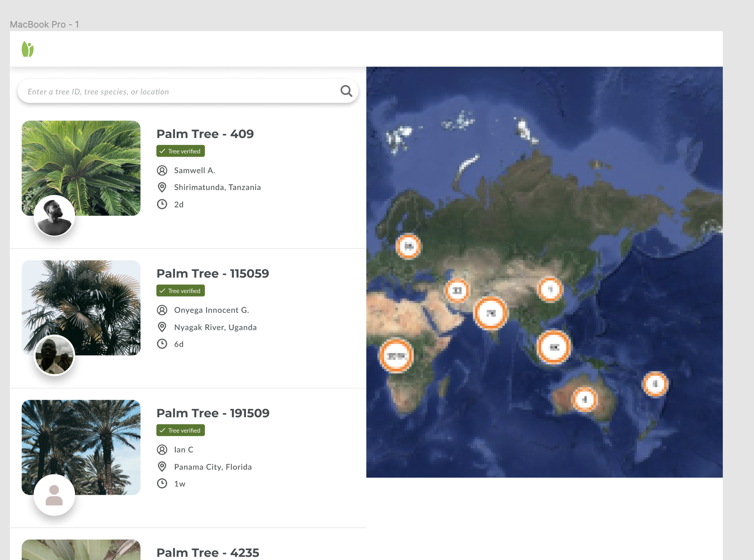Open the Palm Tree - 409 title
The image size is (754, 560).
pos(205,134)
